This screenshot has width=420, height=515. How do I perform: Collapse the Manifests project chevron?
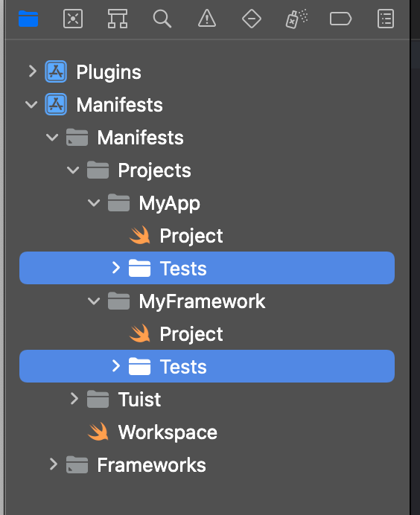point(31,104)
